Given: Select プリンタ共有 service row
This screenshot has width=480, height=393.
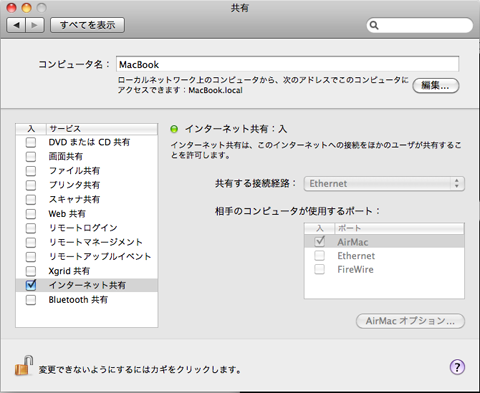Looking at the screenshot, I should coord(87,185).
